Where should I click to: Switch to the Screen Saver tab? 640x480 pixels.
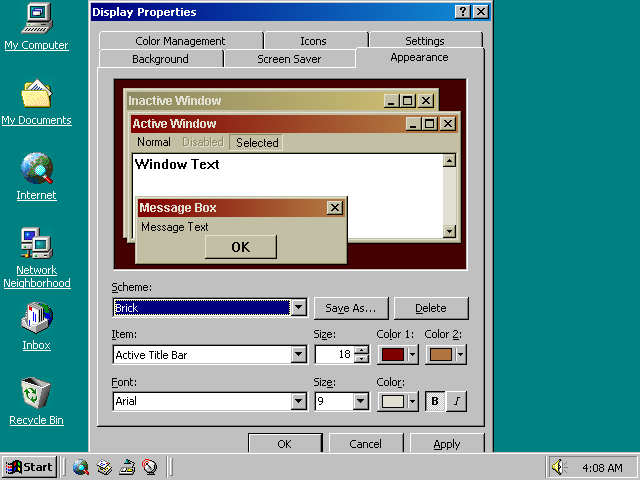(x=289, y=59)
